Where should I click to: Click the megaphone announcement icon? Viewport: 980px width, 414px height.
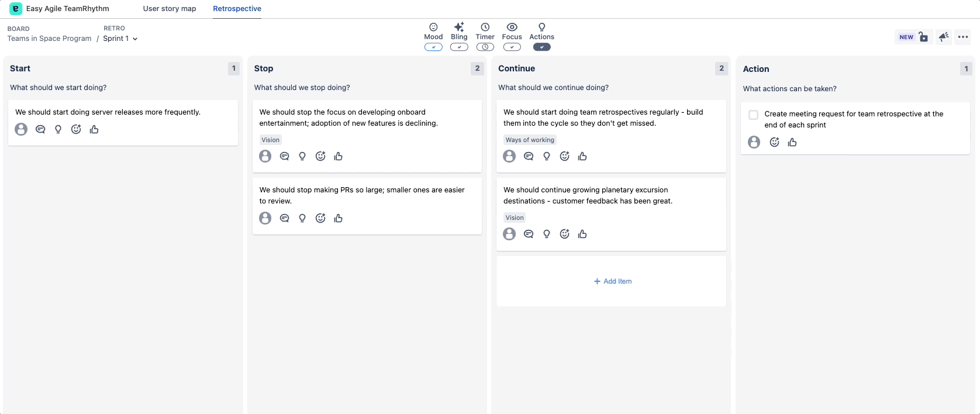tap(944, 37)
